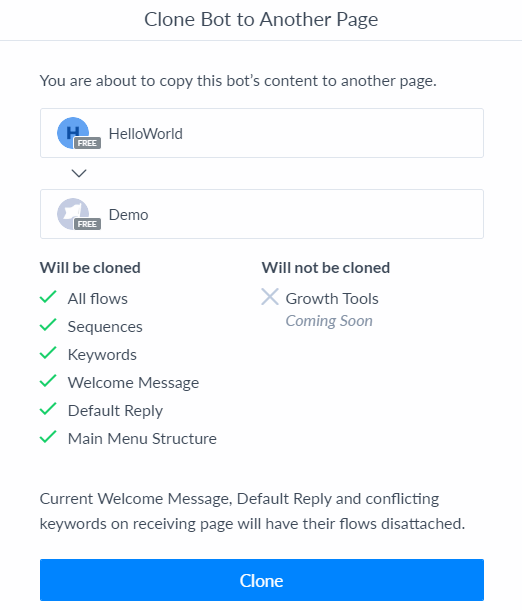Click the Will be cloned heading

click(x=90, y=268)
